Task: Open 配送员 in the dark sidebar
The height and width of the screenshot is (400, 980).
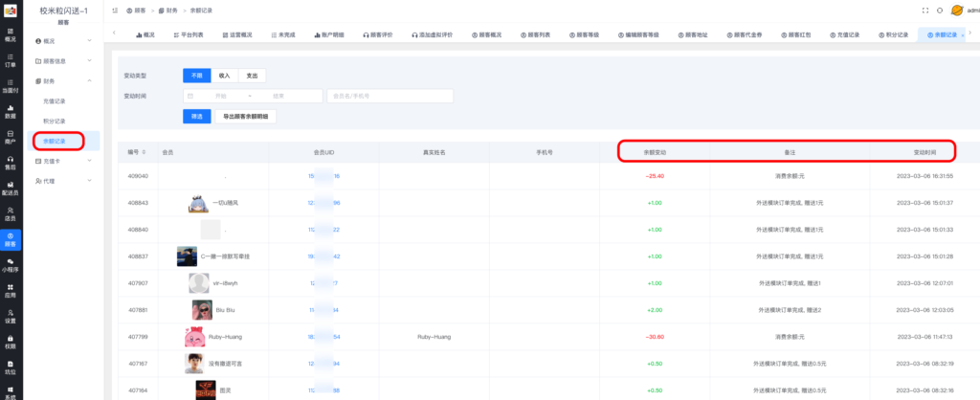Action: point(10,189)
